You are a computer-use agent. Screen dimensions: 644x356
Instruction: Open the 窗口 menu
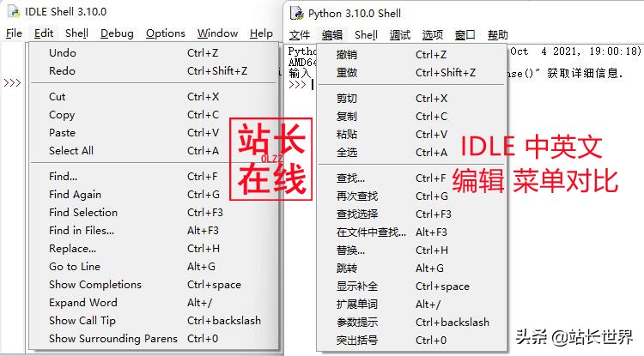click(x=465, y=35)
